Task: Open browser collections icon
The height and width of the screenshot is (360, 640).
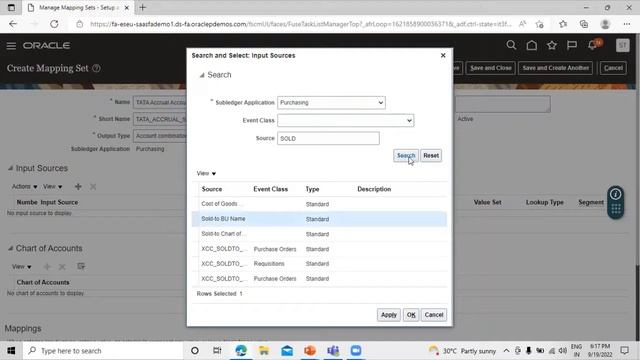Action: (x=584, y=24)
